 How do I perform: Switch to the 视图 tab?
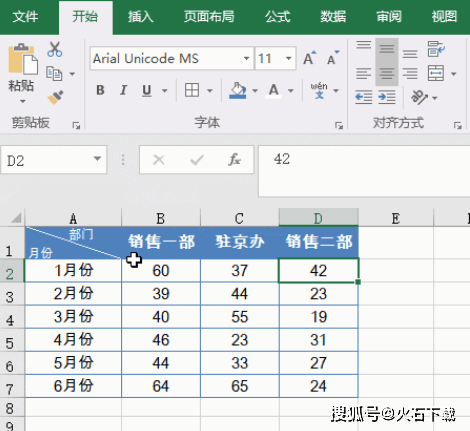(444, 17)
